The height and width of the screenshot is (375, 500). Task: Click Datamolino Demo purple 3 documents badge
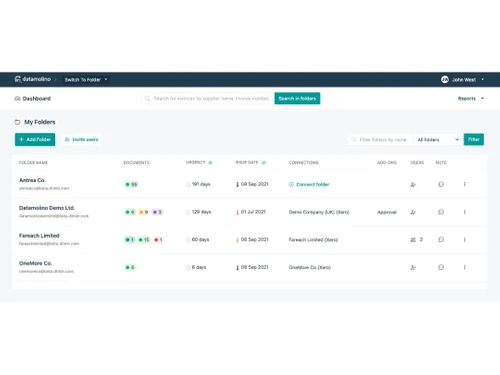click(x=157, y=212)
